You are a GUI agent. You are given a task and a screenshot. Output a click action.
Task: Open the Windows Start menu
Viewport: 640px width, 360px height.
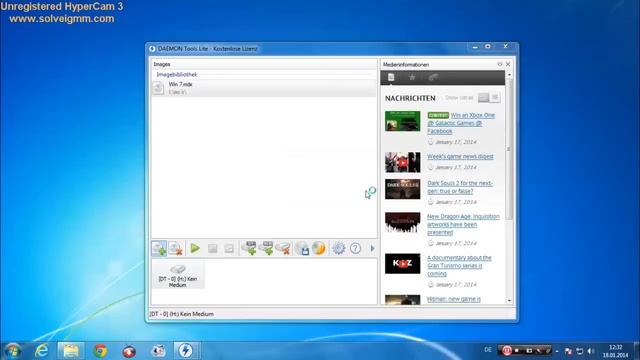(12, 351)
